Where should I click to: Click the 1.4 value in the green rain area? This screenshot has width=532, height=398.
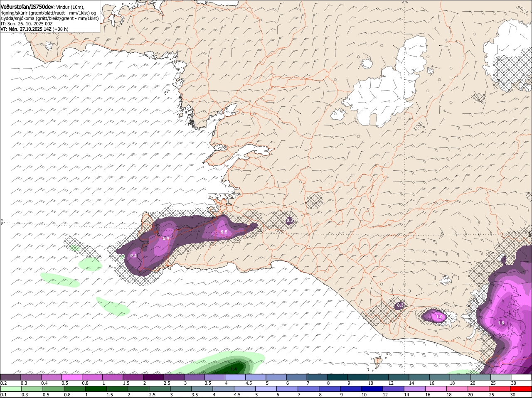(234, 369)
